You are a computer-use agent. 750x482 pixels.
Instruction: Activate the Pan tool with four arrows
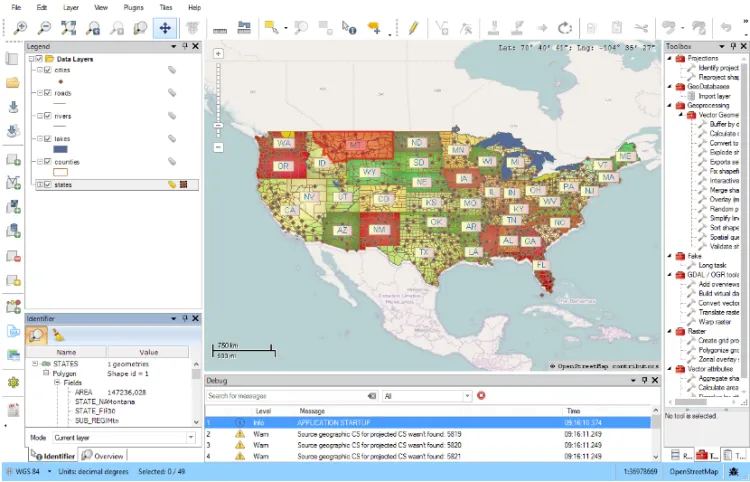(165, 29)
